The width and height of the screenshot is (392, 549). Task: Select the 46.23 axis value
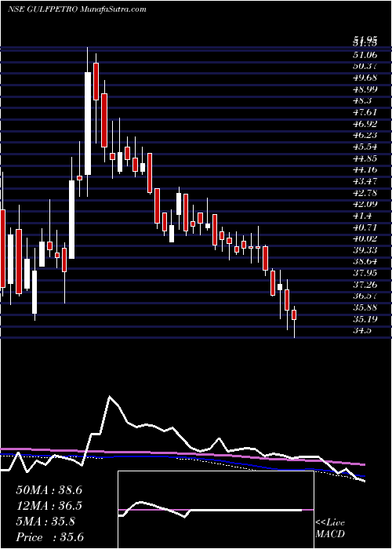click(x=365, y=136)
